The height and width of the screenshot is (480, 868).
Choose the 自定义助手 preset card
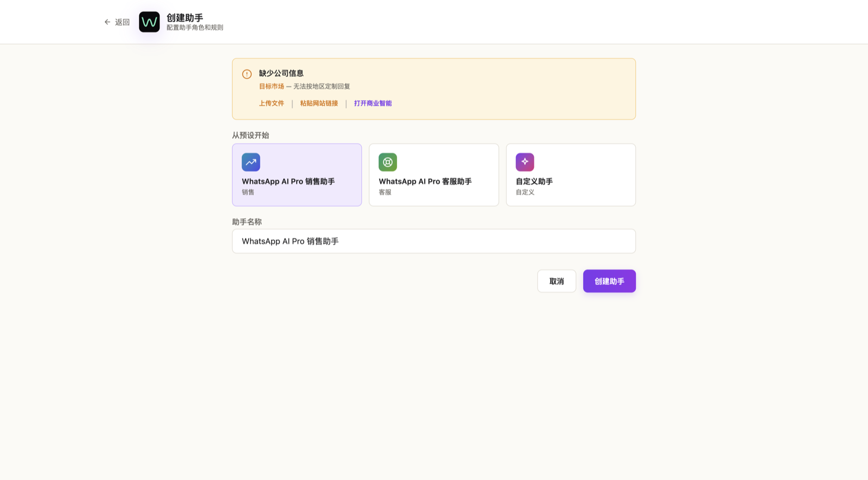coord(571,175)
